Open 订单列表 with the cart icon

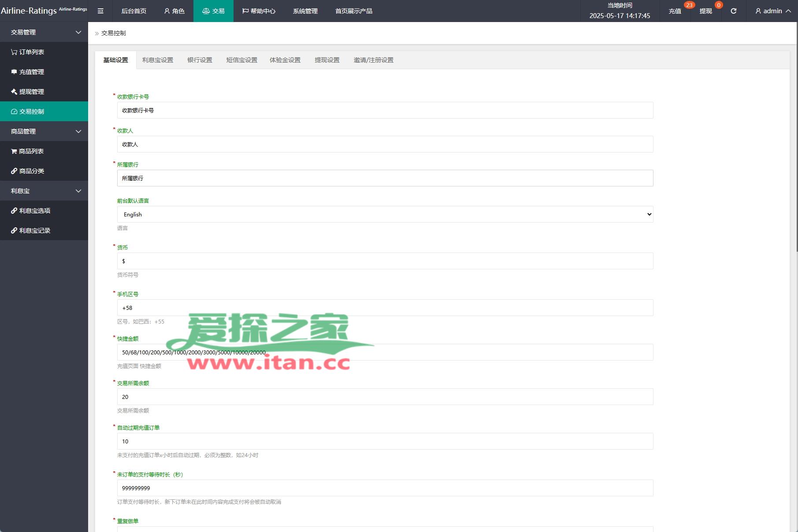point(28,52)
